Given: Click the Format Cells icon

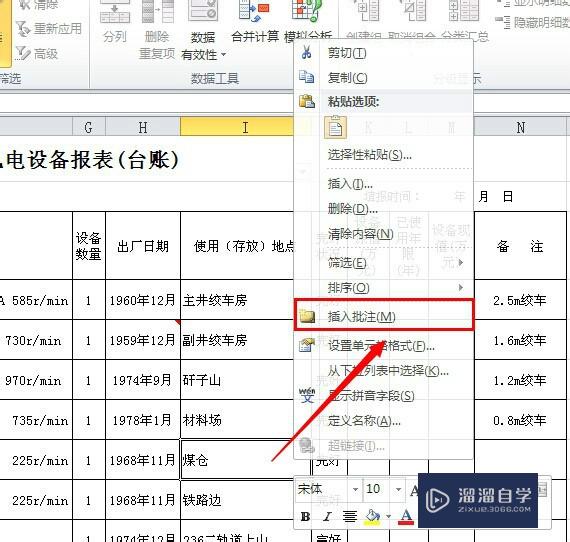Looking at the screenshot, I should tap(306, 345).
